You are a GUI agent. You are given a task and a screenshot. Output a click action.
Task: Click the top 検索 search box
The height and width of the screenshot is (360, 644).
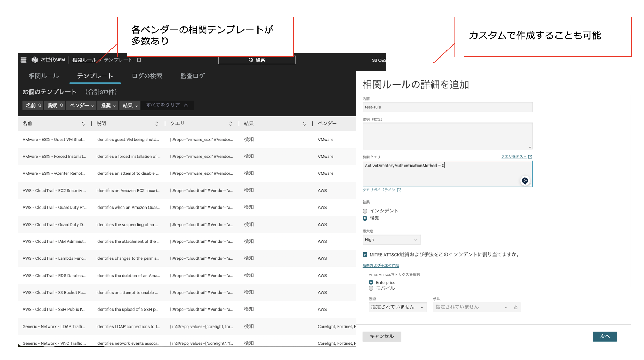click(257, 60)
